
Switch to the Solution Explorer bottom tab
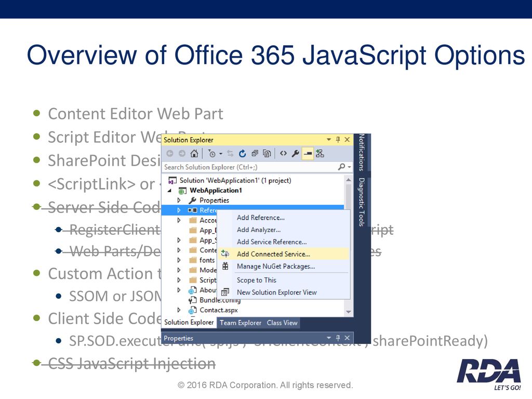[189, 322]
